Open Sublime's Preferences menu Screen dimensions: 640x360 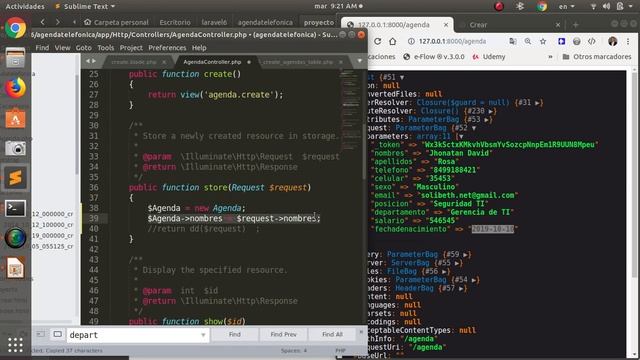click(167, 48)
